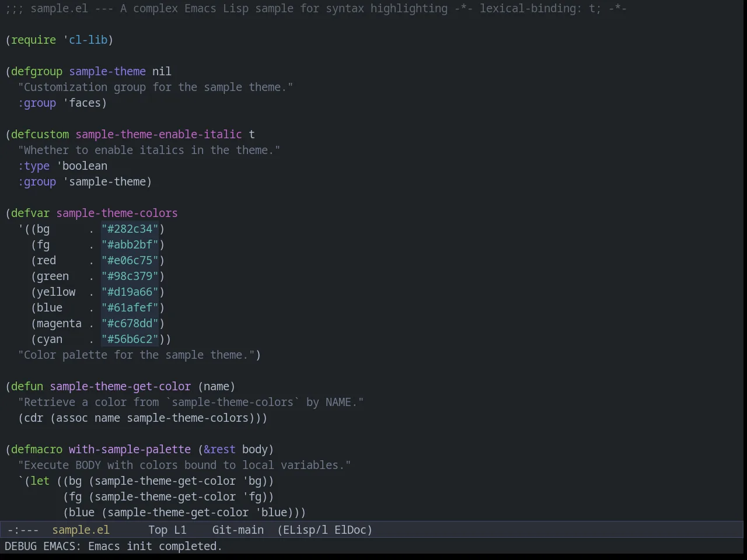
Task: Click the defvar keyword
Action: pyautogui.click(x=30, y=213)
